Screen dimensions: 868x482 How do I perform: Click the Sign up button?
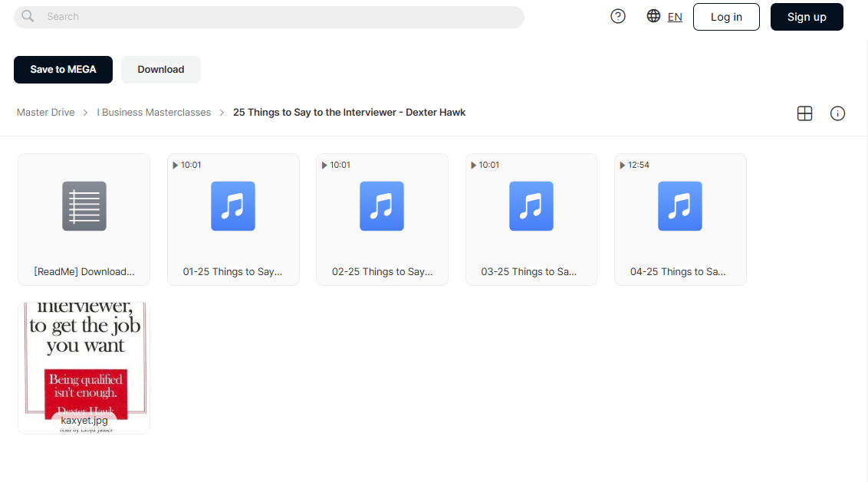[807, 17]
